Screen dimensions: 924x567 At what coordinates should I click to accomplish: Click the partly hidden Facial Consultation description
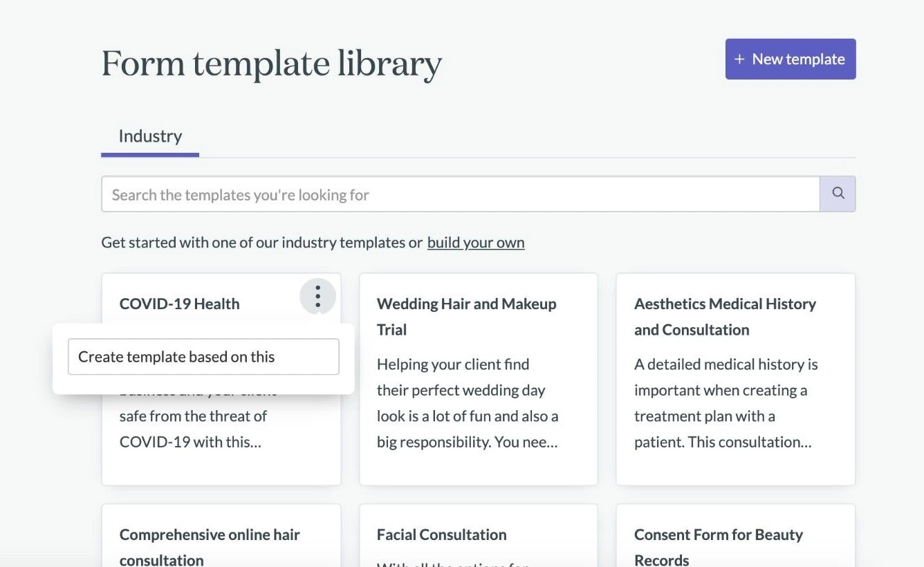tap(453, 563)
